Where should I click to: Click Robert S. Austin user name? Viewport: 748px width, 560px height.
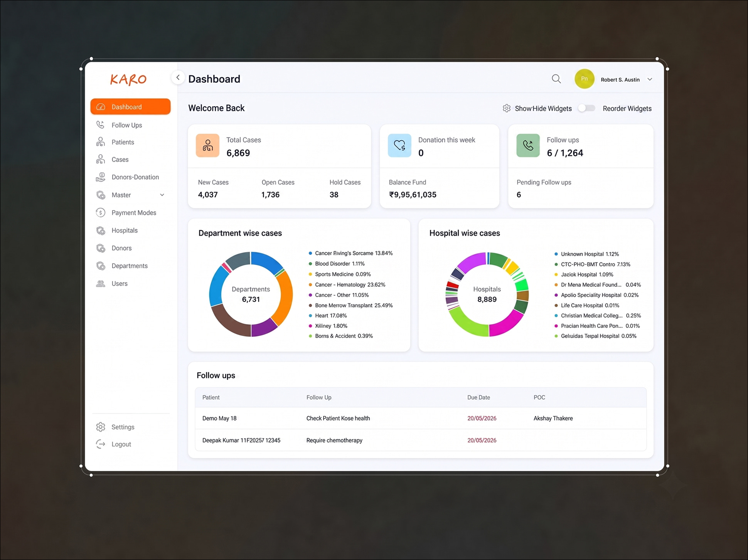(620, 79)
